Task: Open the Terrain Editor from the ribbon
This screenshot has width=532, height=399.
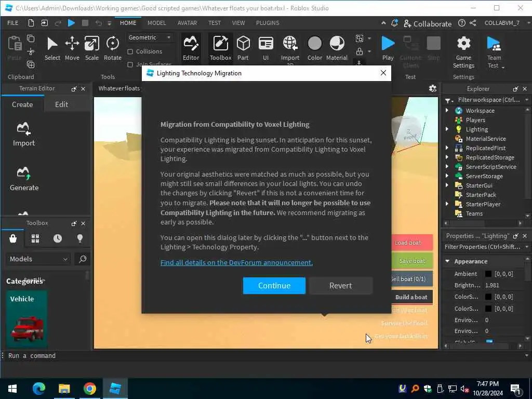Action: click(191, 49)
